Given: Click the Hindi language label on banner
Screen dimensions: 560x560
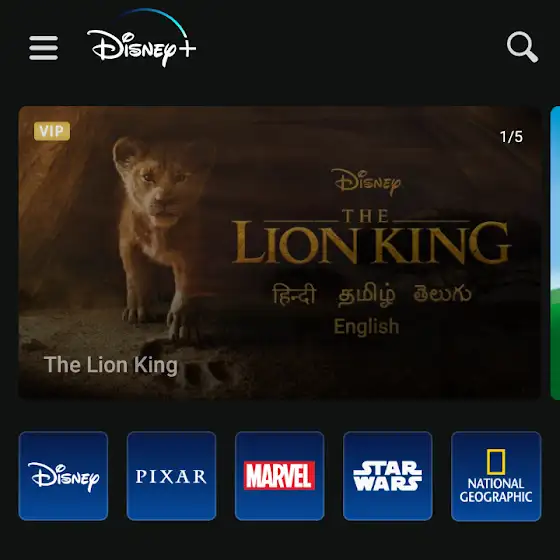Looking at the screenshot, I should pos(294,294).
